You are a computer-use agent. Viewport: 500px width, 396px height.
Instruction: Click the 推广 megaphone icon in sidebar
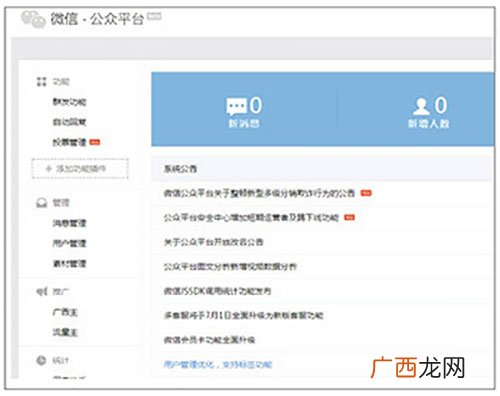click(42, 292)
